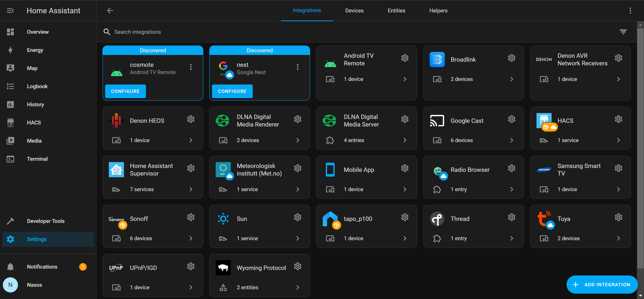Open the HACS sidebar icon
The image size is (644, 299).
pyautogui.click(x=10, y=123)
